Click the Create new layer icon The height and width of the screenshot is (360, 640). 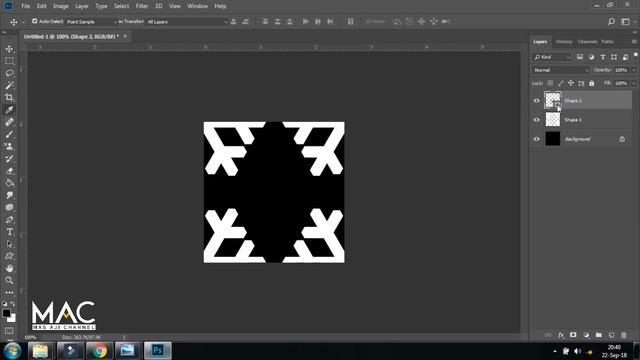pyautogui.click(x=611, y=335)
